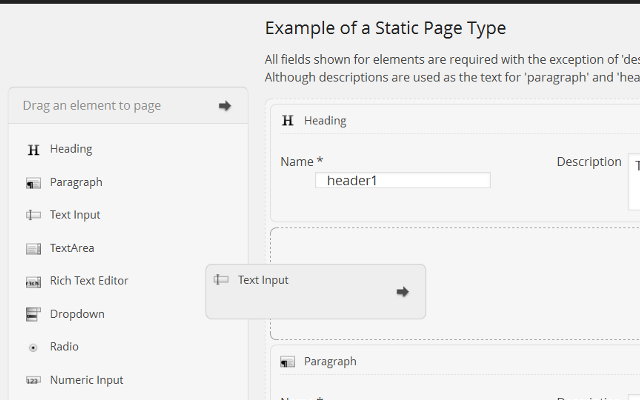The image size is (640, 400).
Task: Select the Rich Text Editor label
Action: 89,280
